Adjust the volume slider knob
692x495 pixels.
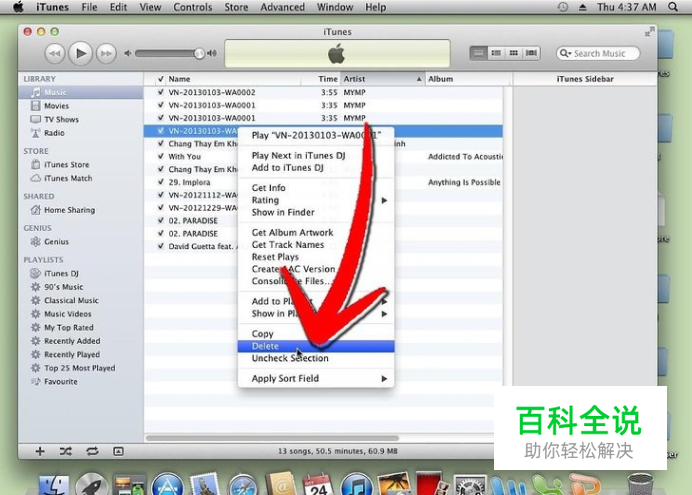pyautogui.click(x=199, y=53)
